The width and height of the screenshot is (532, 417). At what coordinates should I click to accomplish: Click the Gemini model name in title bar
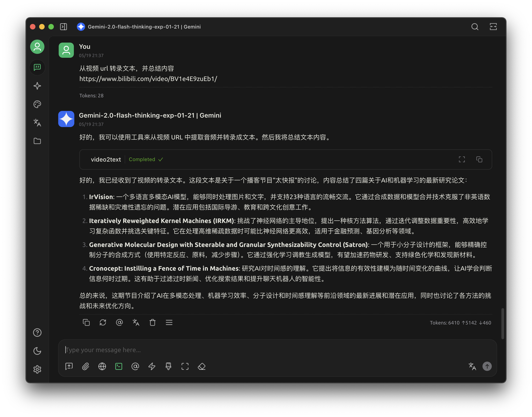[x=144, y=27]
